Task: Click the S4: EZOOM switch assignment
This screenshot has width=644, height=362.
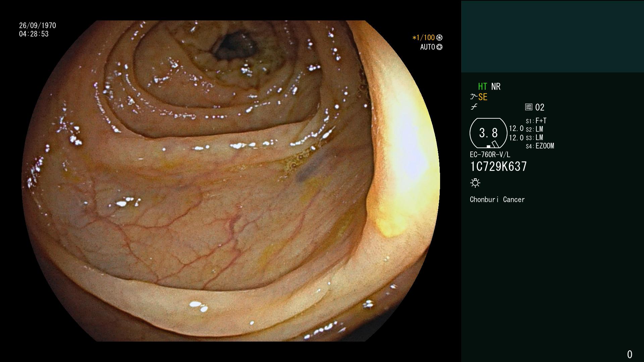Action: 540,146
